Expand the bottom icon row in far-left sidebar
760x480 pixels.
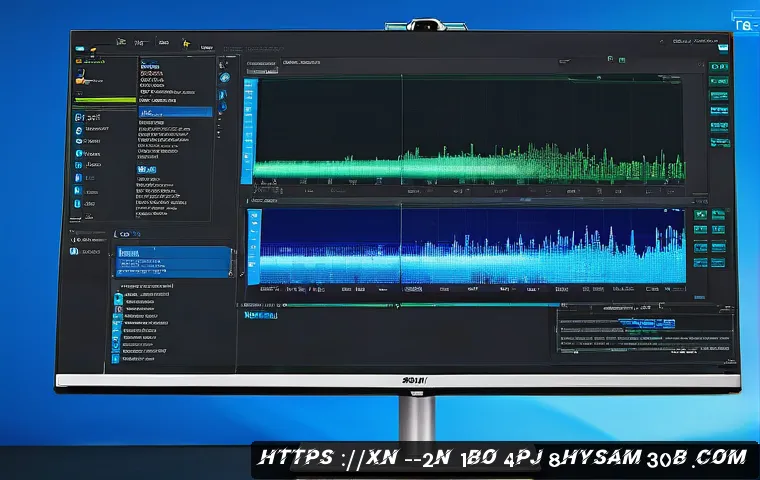[78, 252]
